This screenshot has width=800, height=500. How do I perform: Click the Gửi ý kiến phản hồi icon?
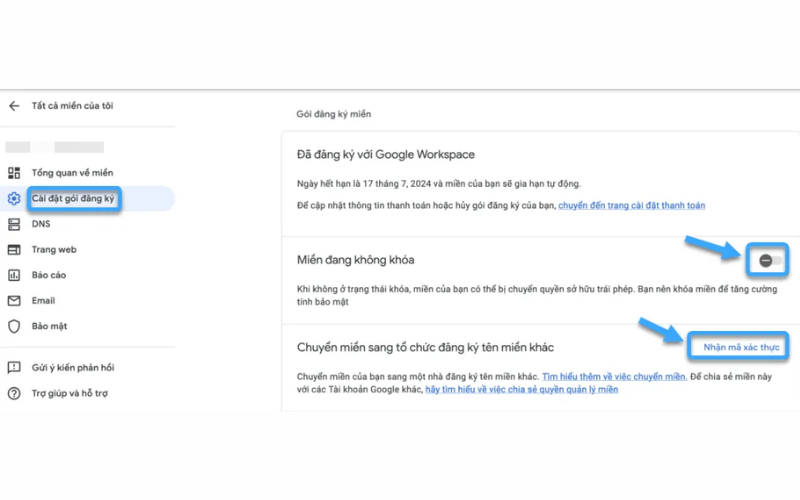[x=14, y=368]
